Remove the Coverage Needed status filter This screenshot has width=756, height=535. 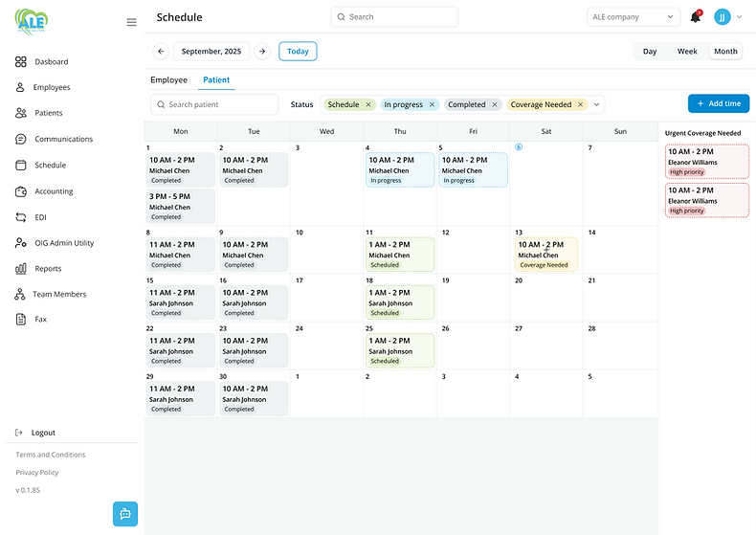(581, 104)
